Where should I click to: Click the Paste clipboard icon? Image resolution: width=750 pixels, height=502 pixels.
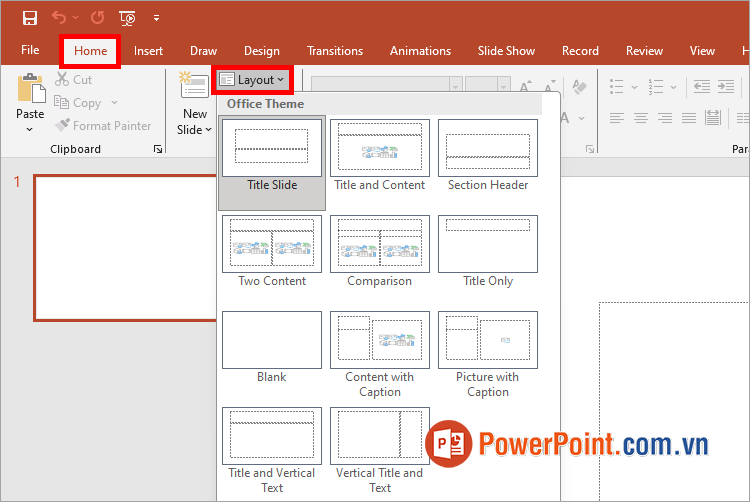31,88
